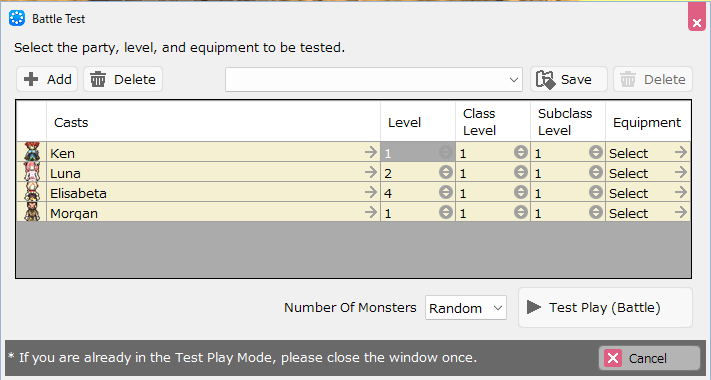Screen dimensions: 711x380
Task: Save the current party preset
Action: pyautogui.click(x=569, y=79)
